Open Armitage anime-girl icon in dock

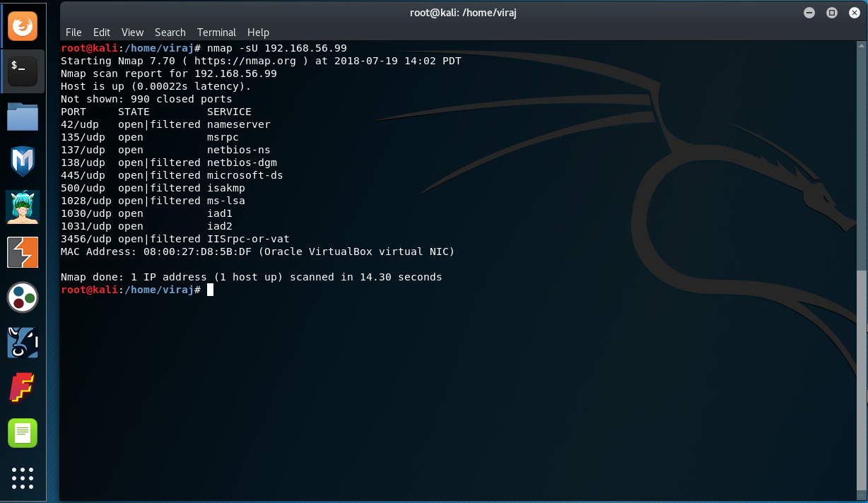coord(23,207)
